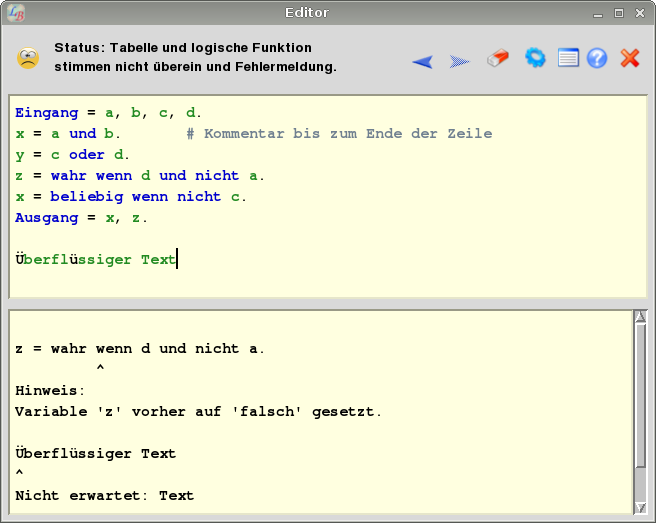
Task: Place cursor after 'Überflüssiger Text' in editor
Action: tap(177, 260)
